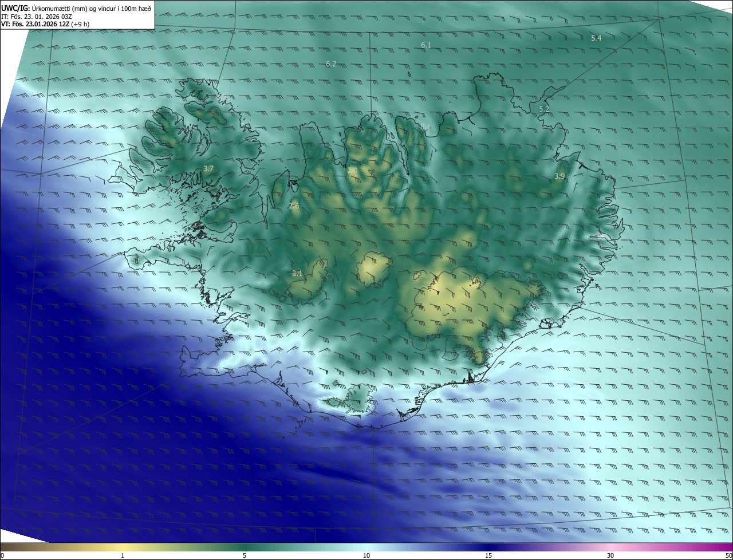Pick the pink color above the 30 tick
The width and height of the screenshot is (733, 560).
coord(610,547)
